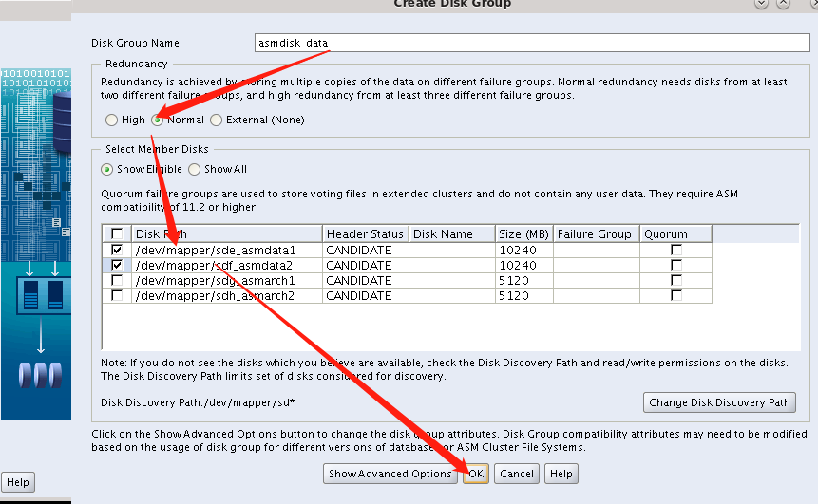Screen dimensions: 818x504
Task: Enable Quorum for sdf_asmdata2 row
Action: tap(676, 265)
